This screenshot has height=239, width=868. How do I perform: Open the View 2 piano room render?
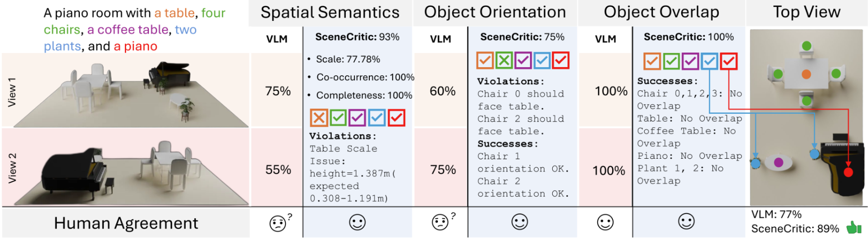pos(125,169)
